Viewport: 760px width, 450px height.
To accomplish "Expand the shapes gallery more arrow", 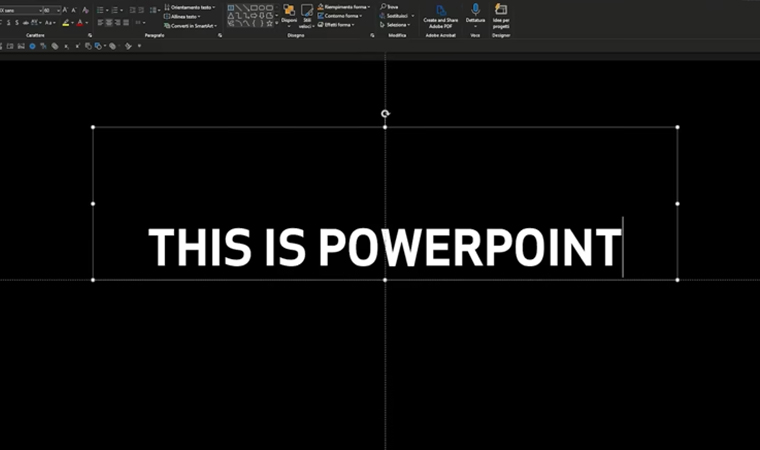I will point(276,23).
